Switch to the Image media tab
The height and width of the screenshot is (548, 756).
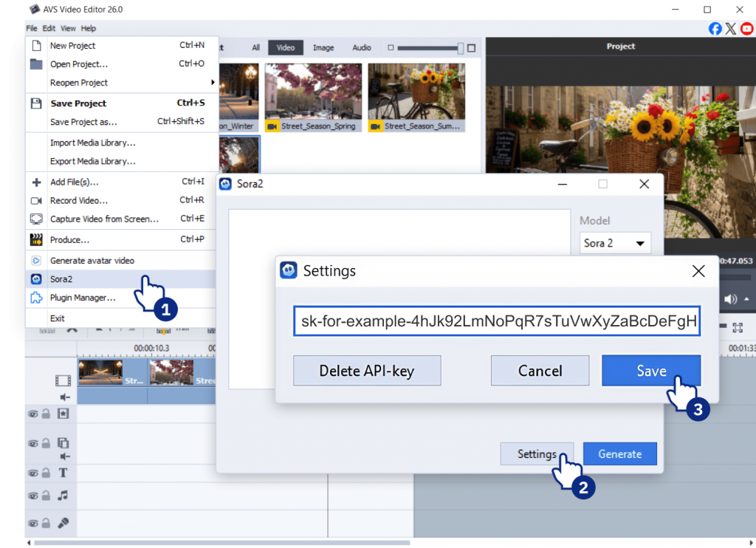pos(323,48)
